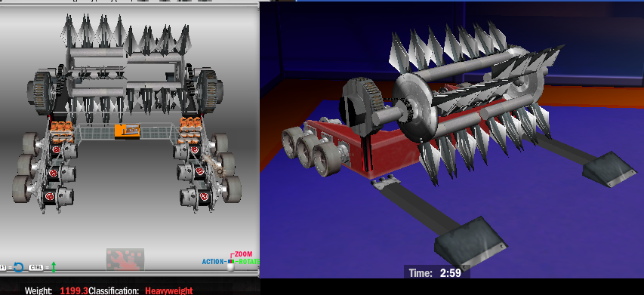
Task: Click the pink ZOOM label
Action: (243, 254)
